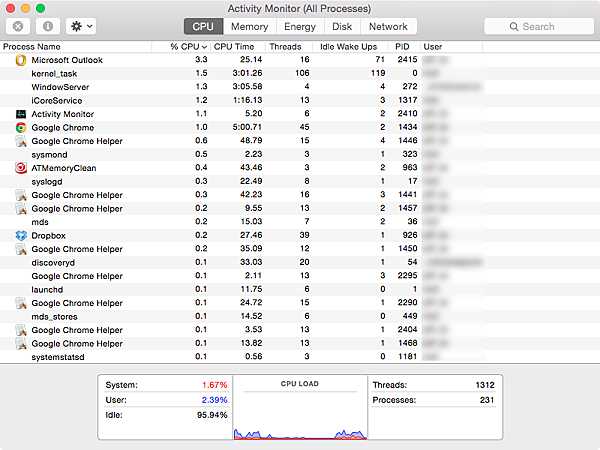600x450 pixels.
Task: Click Chrome Helper icon with PID 1468
Action: click(21, 344)
